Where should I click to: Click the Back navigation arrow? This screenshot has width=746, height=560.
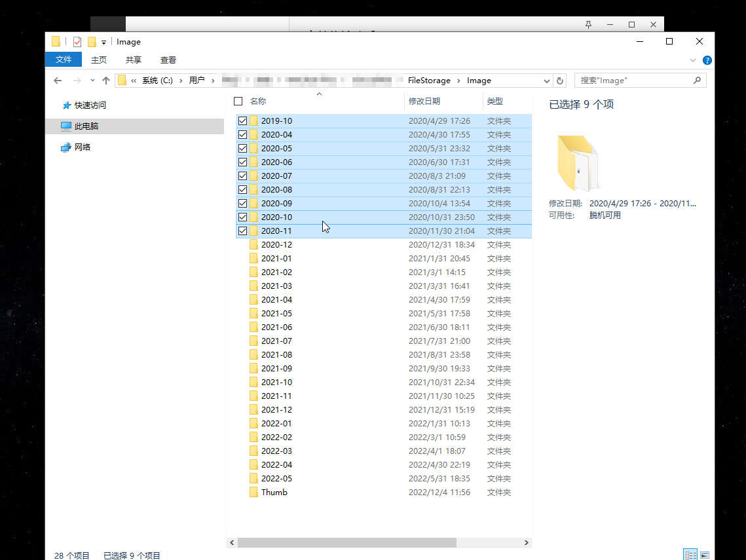[x=58, y=81]
